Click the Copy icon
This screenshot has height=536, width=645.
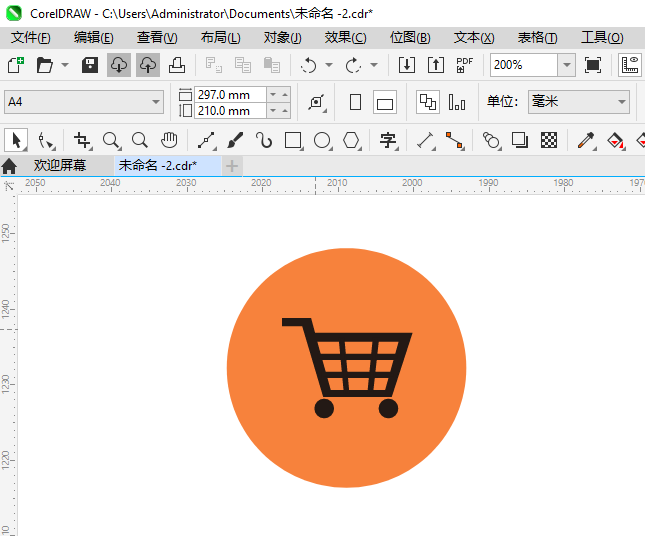point(243,65)
